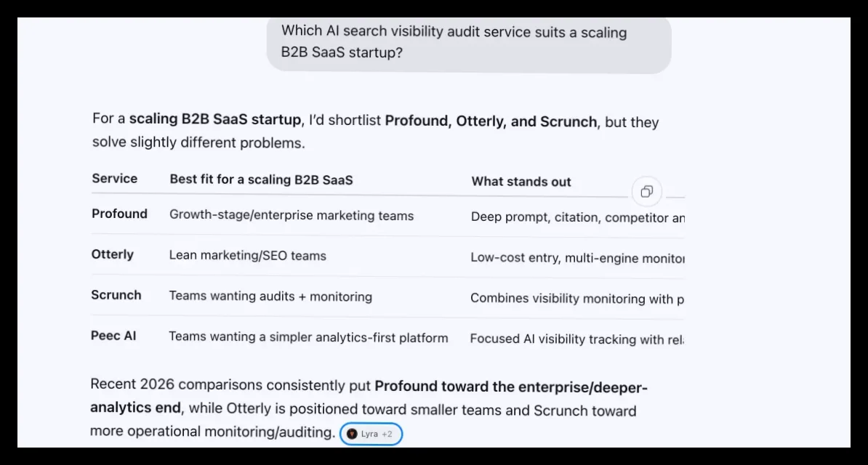The width and height of the screenshot is (868, 465).
Task: Click the Best fit column header
Action: [x=261, y=180]
